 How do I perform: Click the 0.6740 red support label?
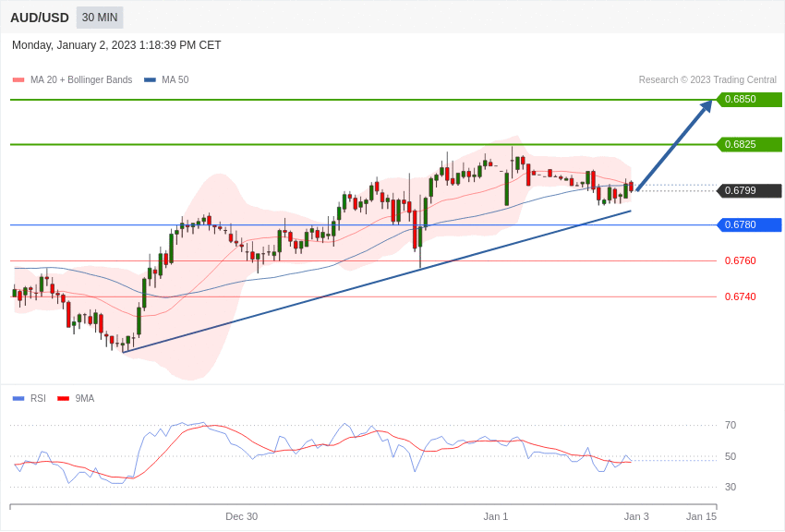point(740,297)
